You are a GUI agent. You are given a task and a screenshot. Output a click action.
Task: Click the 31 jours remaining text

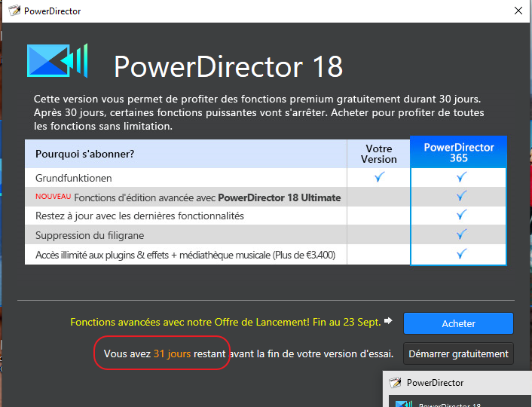[x=172, y=353]
